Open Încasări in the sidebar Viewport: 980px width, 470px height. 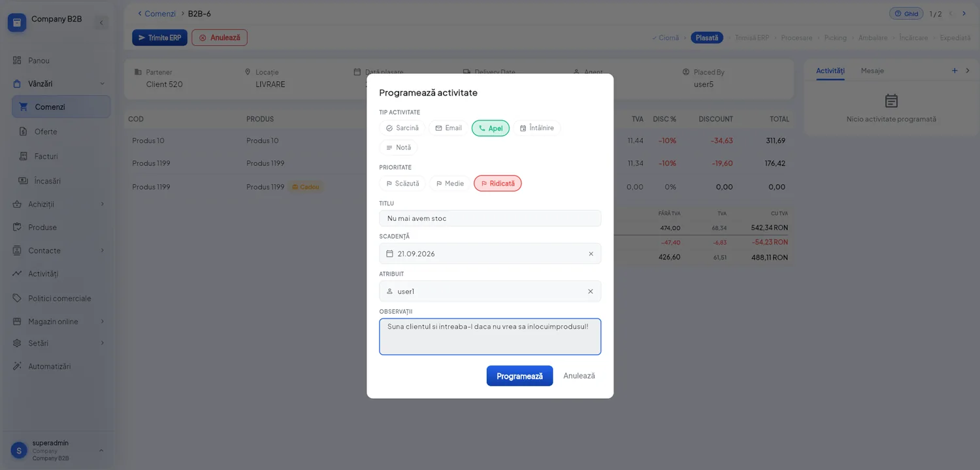coord(61,180)
